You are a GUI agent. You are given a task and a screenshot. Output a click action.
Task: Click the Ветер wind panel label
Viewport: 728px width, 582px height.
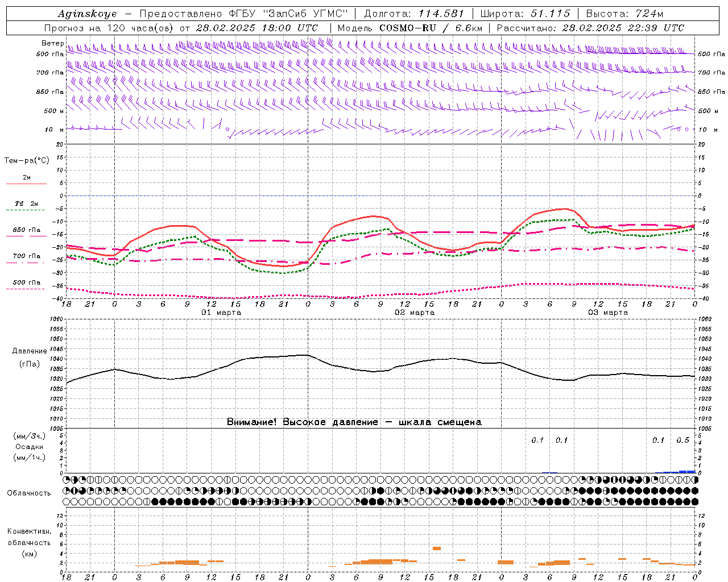point(52,43)
